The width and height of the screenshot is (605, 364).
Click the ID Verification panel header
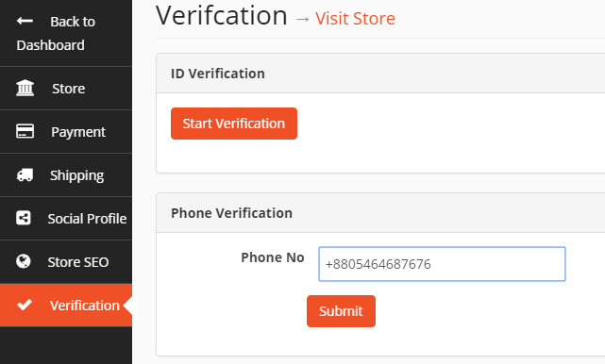pos(380,74)
